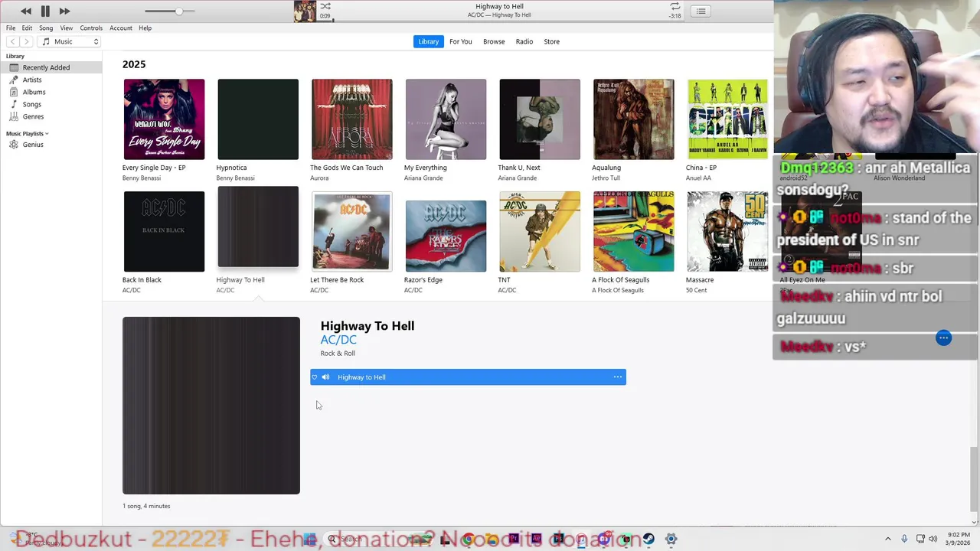Open the Help menu

pyautogui.click(x=145, y=28)
